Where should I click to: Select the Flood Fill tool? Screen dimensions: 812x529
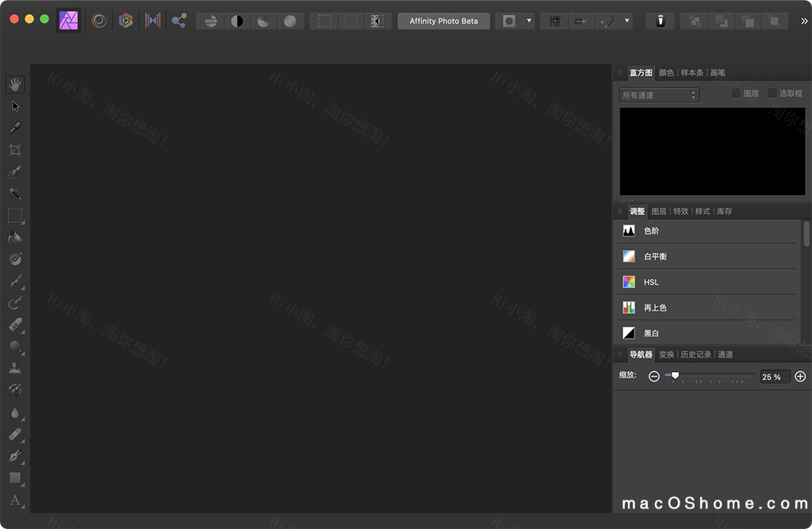pyautogui.click(x=14, y=237)
